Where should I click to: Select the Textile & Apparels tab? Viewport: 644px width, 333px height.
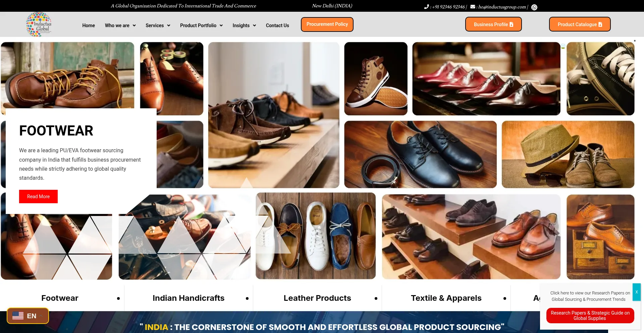click(x=446, y=298)
